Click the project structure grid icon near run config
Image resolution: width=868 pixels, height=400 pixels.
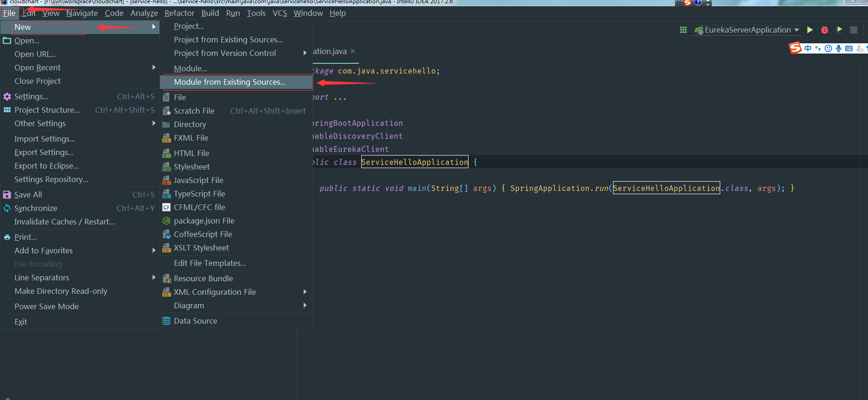(x=683, y=30)
